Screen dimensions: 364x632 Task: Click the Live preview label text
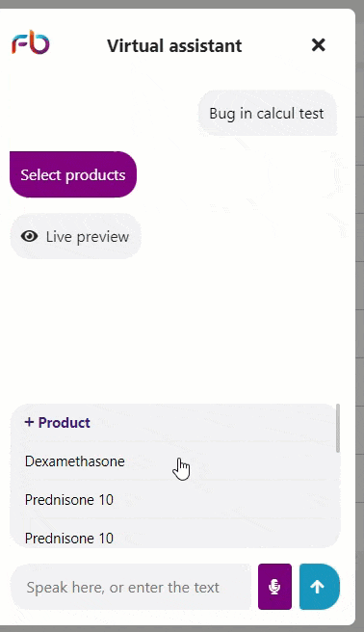[x=88, y=237]
